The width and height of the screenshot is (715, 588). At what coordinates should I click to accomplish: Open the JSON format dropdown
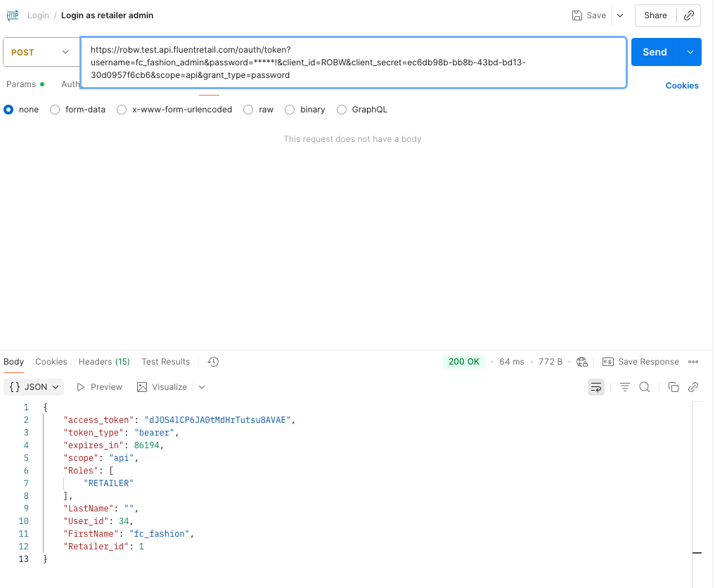point(34,387)
